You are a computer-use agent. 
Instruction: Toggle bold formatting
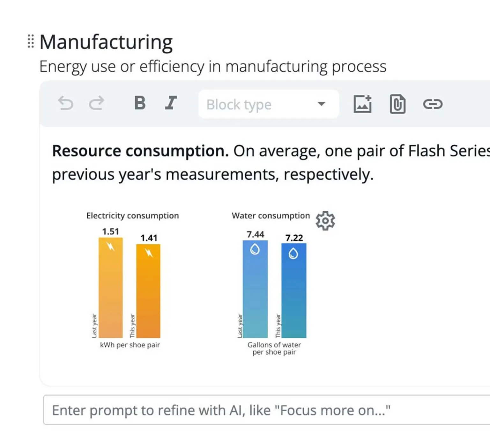tap(140, 103)
